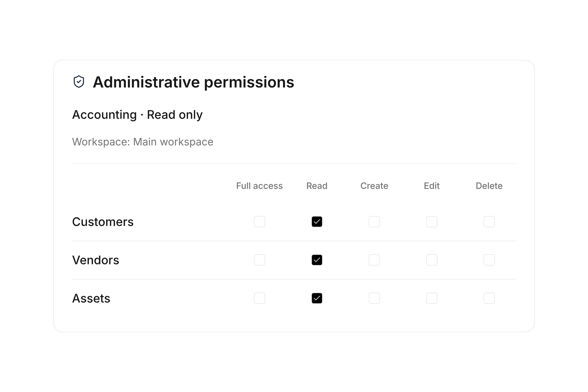
Task: Enable Full access for Vendors
Action: click(259, 260)
